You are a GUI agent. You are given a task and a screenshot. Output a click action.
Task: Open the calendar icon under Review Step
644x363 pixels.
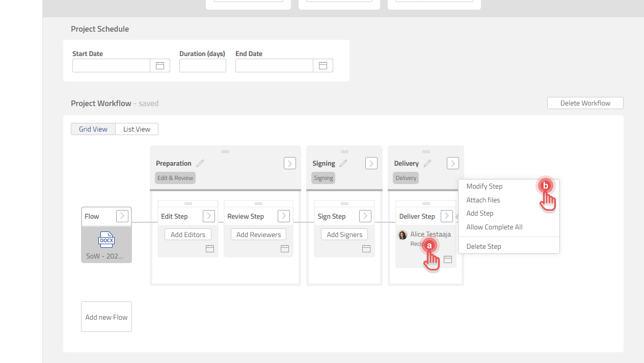[284, 248]
